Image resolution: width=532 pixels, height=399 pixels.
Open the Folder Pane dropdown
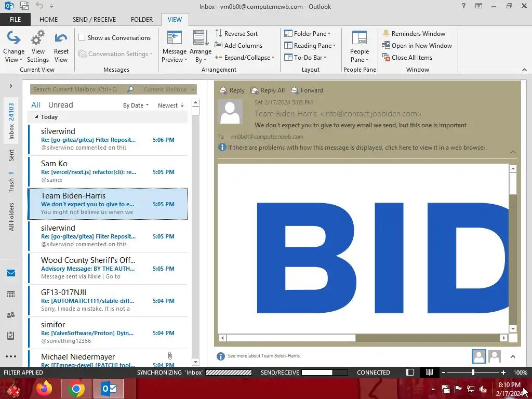click(x=308, y=34)
